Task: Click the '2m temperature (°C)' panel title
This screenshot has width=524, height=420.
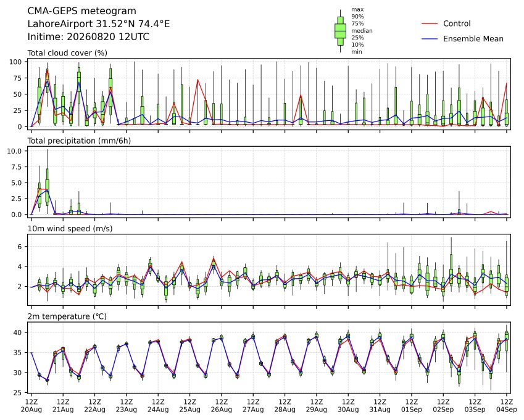Action: click(67, 316)
